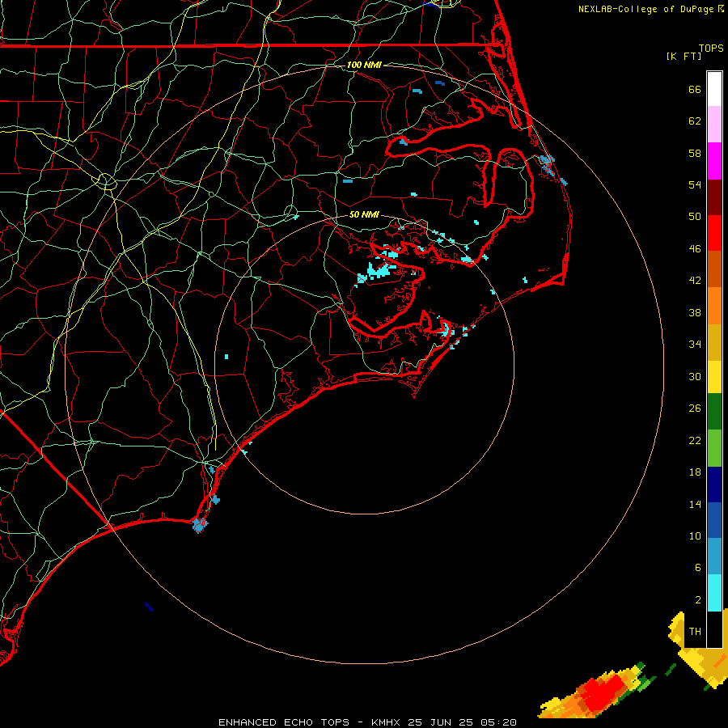Screen dimensions: 728x728
Task: Click the black TH threshold swatch
Action: (x=714, y=629)
